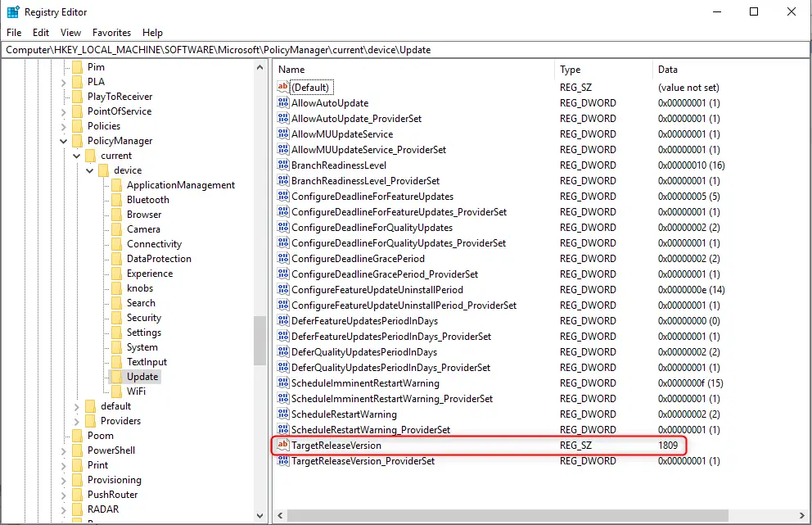The height and width of the screenshot is (525, 812).
Task: Maximize the Registry Editor window
Action: [754, 11]
